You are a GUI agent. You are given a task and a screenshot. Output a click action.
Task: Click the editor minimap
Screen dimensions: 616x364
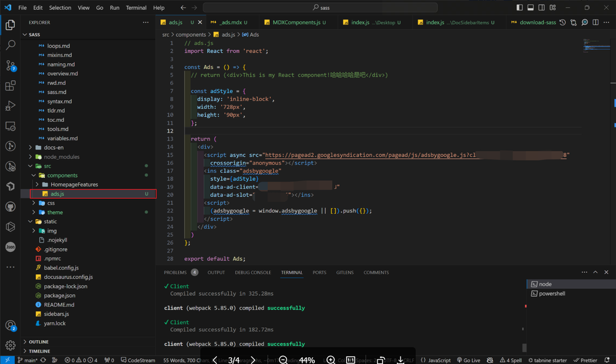click(596, 46)
